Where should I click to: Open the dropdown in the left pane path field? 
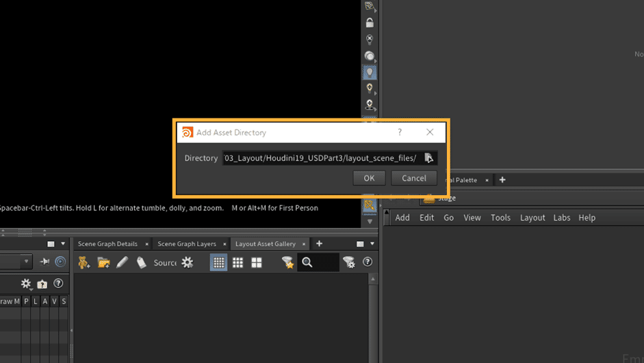pyautogui.click(x=26, y=262)
